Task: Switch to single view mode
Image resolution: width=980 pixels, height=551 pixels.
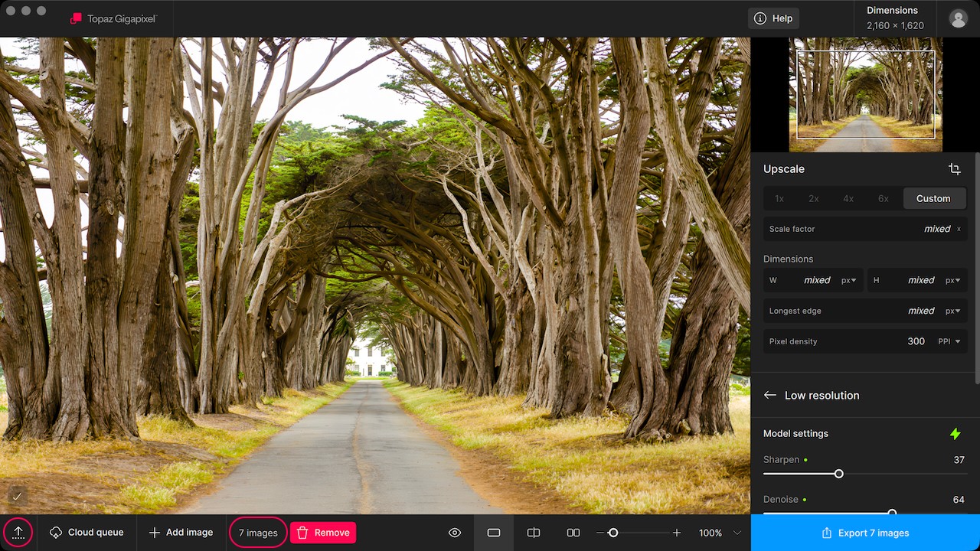Action: coord(494,533)
